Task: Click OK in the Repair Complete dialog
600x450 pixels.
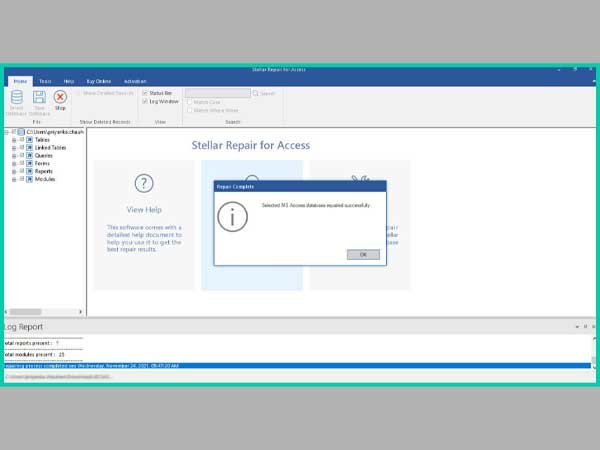Action: click(363, 254)
